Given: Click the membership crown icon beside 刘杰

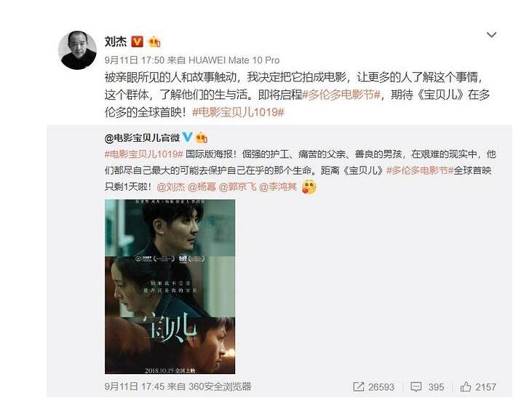Looking at the screenshot, I should 154,41.
